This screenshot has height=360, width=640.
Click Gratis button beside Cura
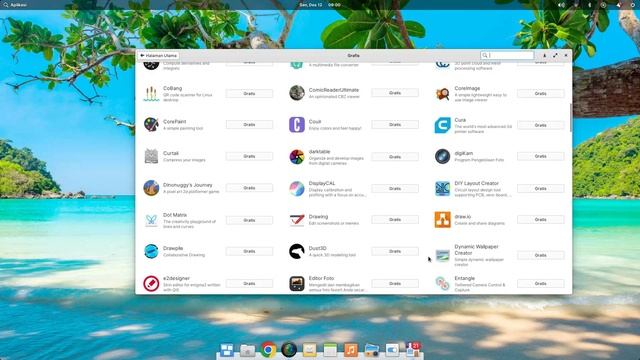click(540, 125)
